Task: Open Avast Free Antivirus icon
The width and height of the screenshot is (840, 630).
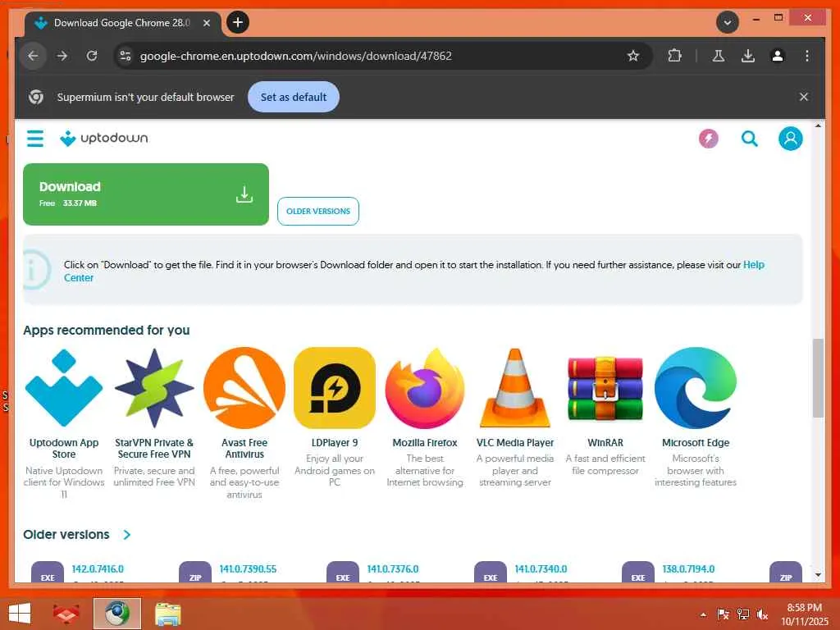Action: coord(244,388)
